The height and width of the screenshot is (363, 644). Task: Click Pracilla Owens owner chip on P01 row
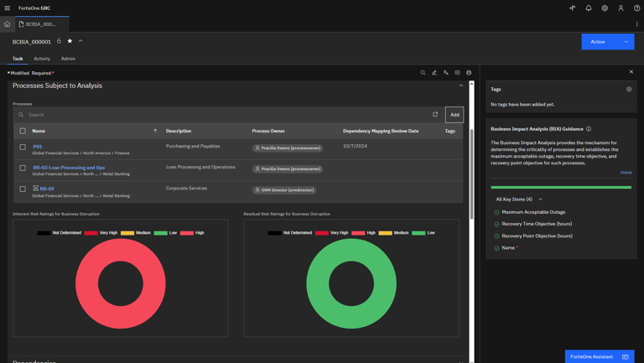click(288, 148)
